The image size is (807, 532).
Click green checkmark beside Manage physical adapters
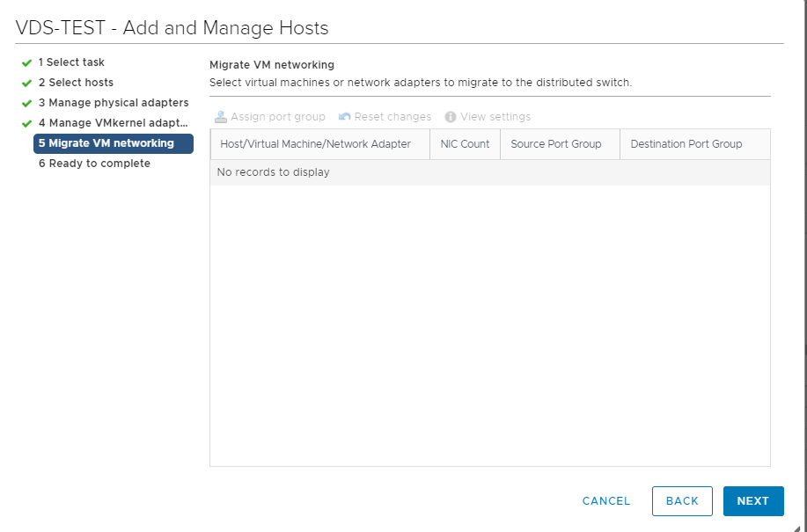click(26, 103)
